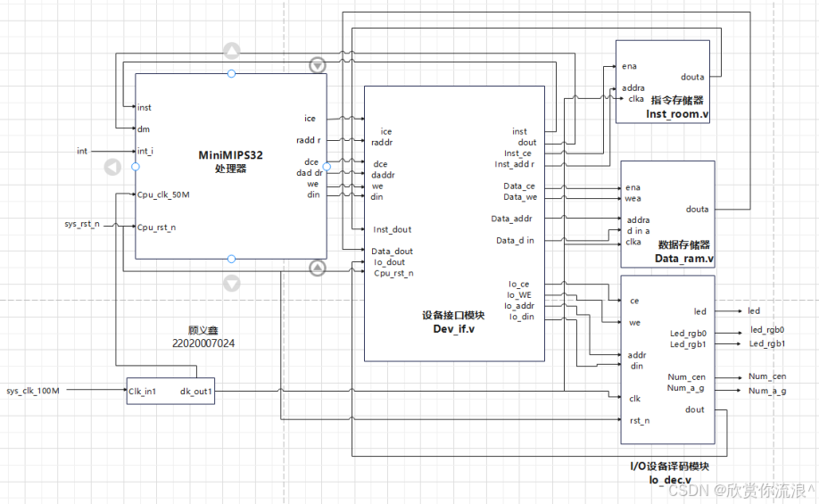This screenshot has width=819, height=504.
Task: Click the douta port of Inst_room block
Action: [x=692, y=78]
